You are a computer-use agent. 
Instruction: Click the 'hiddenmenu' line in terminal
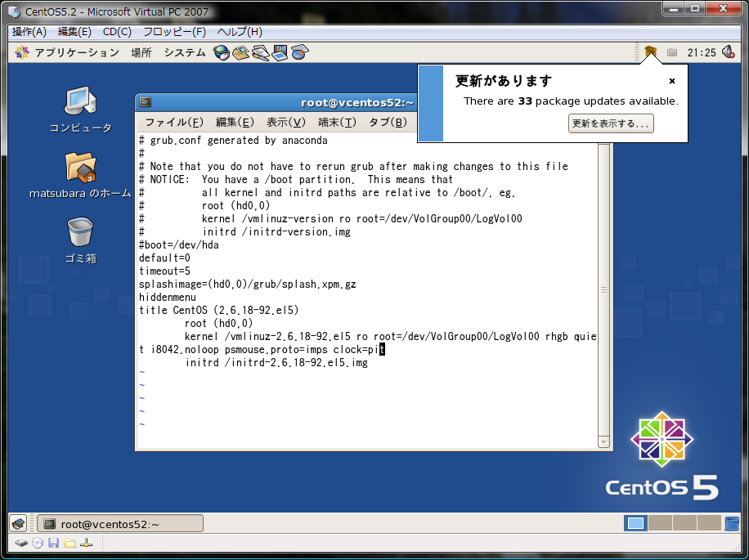167,297
